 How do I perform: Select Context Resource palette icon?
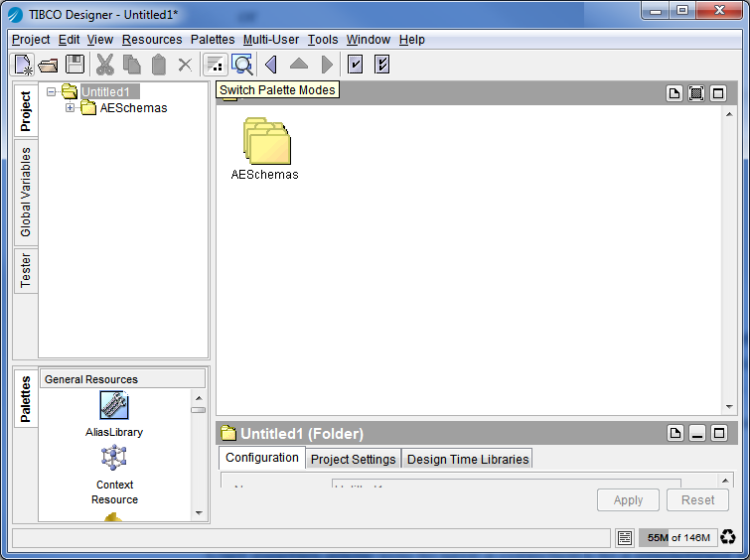click(114, 458)
